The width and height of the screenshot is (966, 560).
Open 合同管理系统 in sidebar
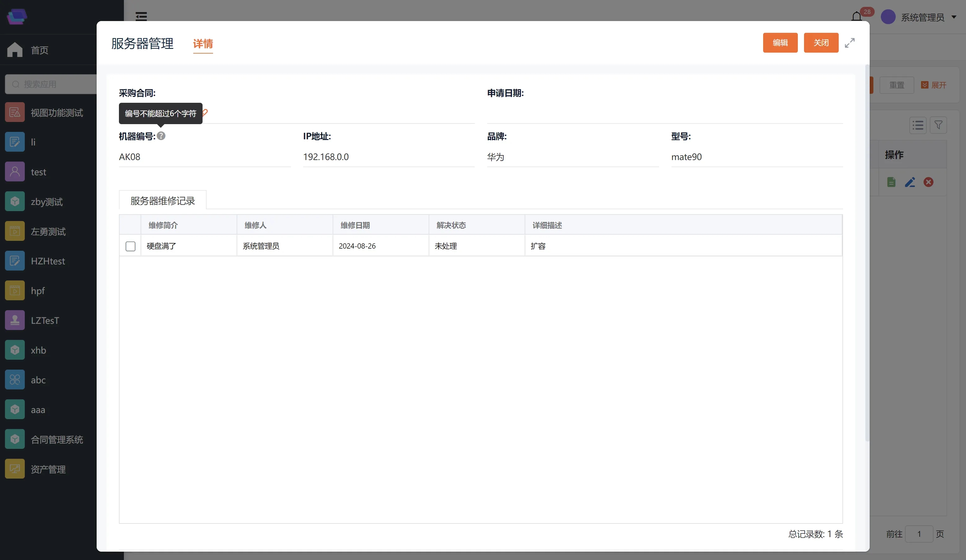coord(57,440)
